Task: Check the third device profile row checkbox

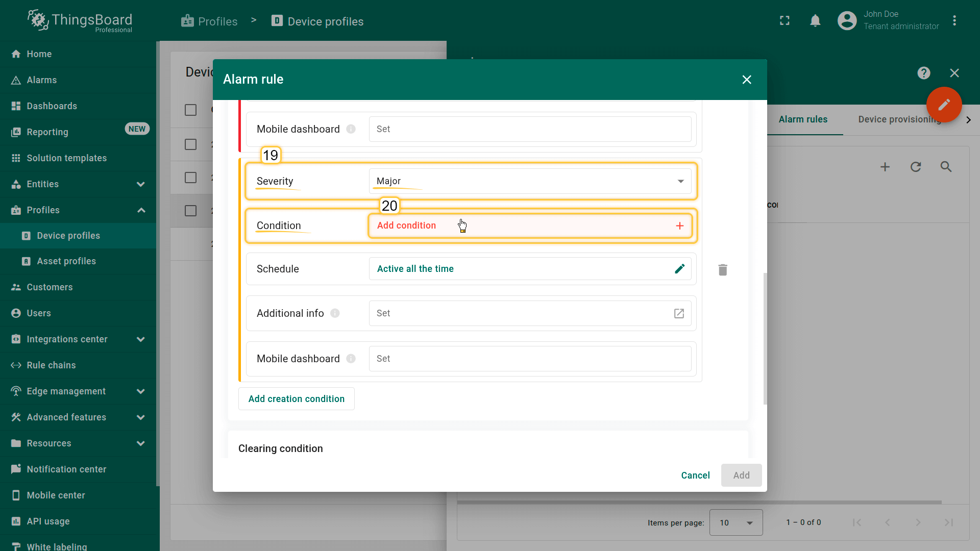Action: click(x=190, y=211)
